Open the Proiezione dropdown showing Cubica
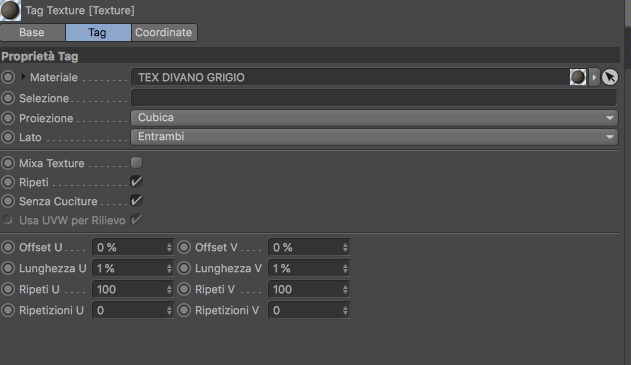 click(x=374, y=118)
